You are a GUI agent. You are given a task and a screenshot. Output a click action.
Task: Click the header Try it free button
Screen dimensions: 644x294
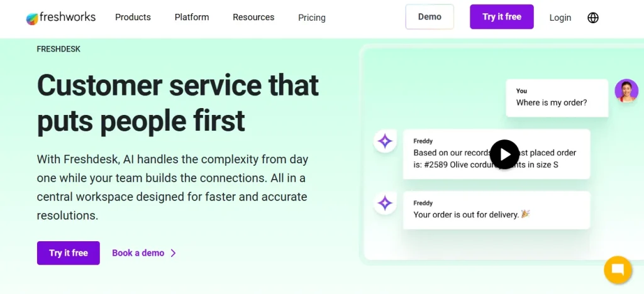(501, 17)
